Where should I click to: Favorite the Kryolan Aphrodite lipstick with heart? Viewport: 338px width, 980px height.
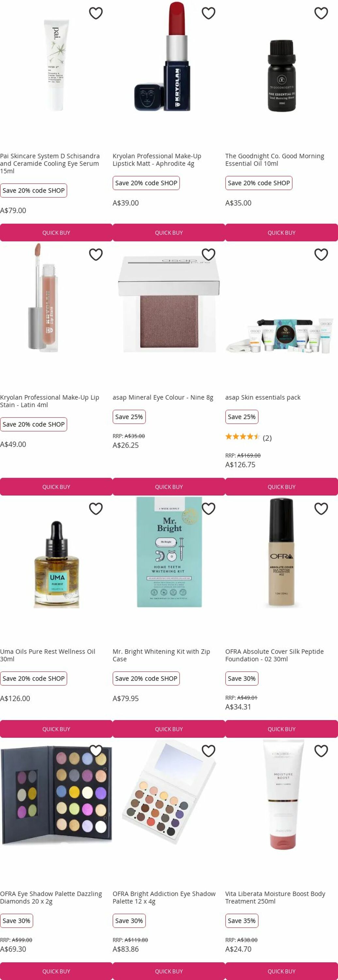(x=208, y=13)
